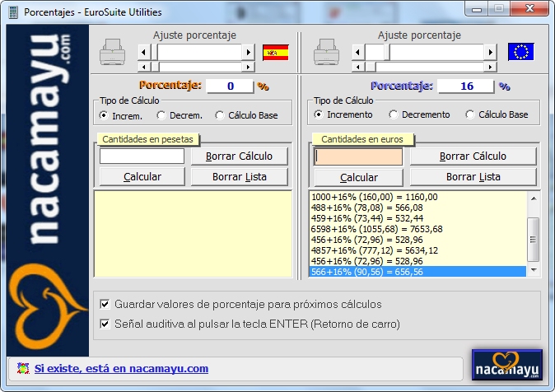Select the 6598+16% result in list
This screenshot has width=555, height=392.
(376, 229)
